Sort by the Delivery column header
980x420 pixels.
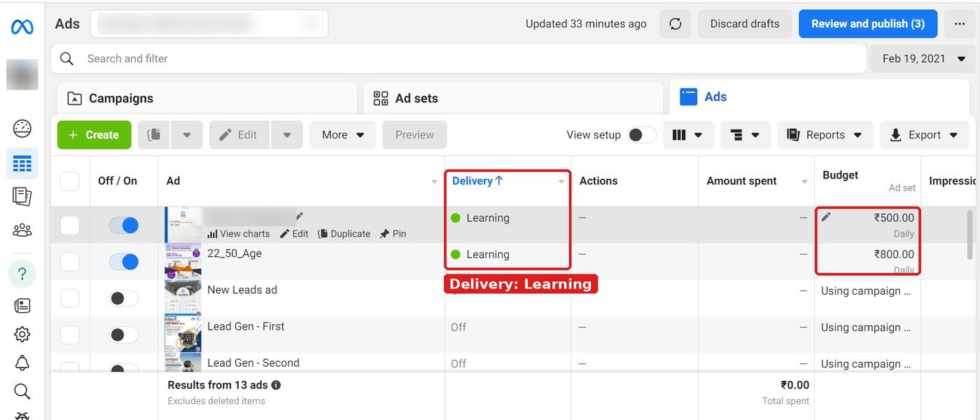[x=478, y=181]
